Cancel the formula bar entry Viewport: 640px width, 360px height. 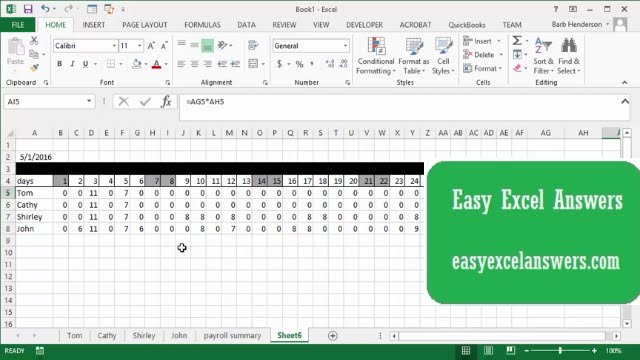click(x=124, y=101)
